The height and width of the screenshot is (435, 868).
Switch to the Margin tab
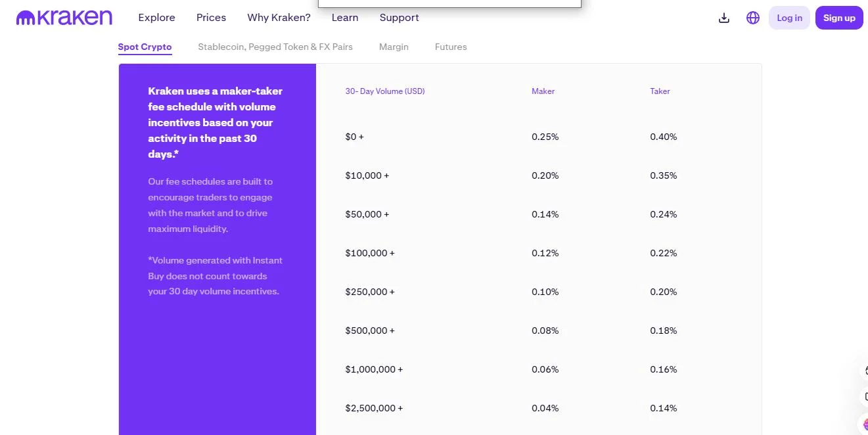click(393, 47)
